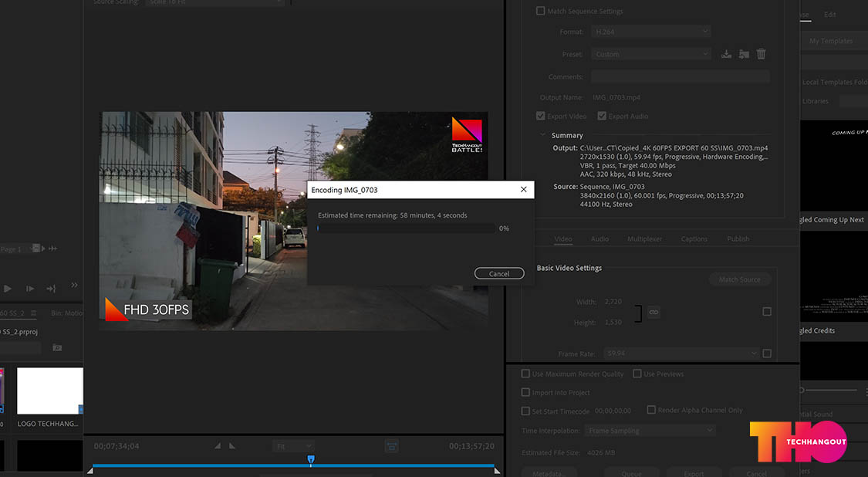Click the current timecode 00;07;34;04

117,446
